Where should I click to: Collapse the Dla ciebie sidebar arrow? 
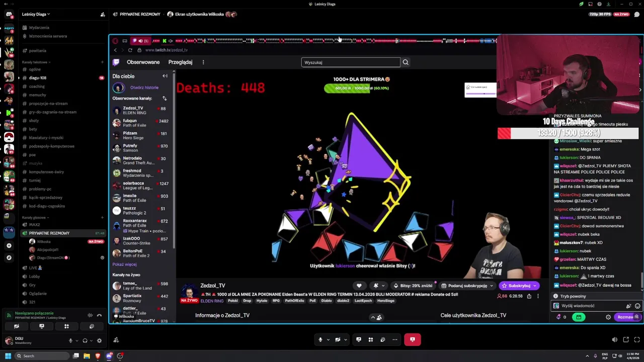tap(165, 76)
